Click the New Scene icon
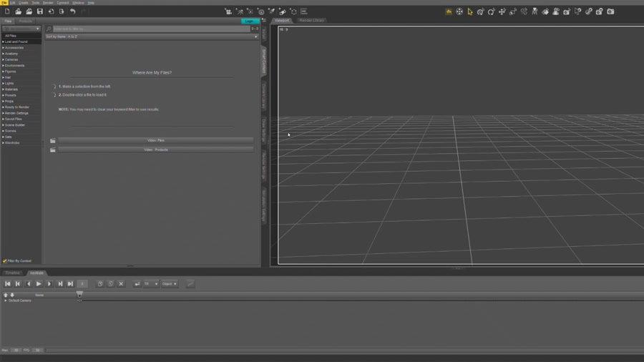The image size is (644, 362). [x=7, y=11]
